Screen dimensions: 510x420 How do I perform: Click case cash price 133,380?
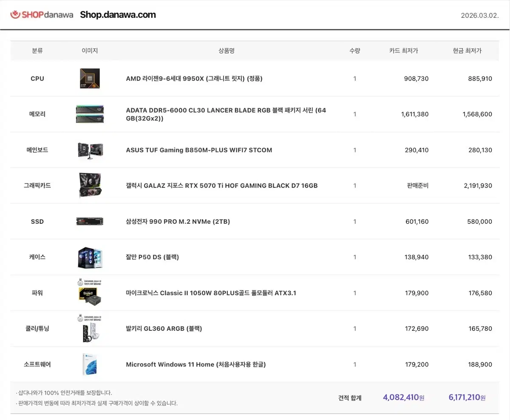pos(480,257)
